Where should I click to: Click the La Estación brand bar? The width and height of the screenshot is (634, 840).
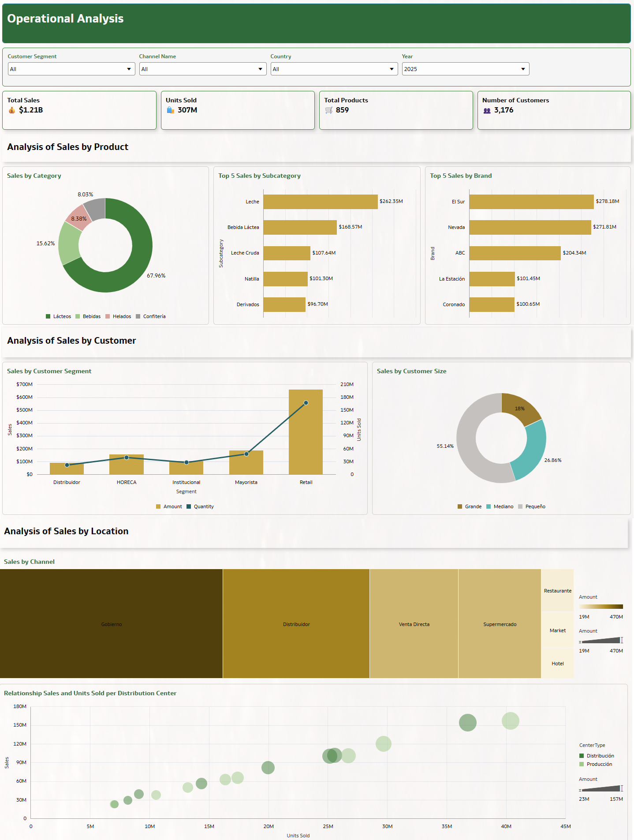click(x=492, y=279)
